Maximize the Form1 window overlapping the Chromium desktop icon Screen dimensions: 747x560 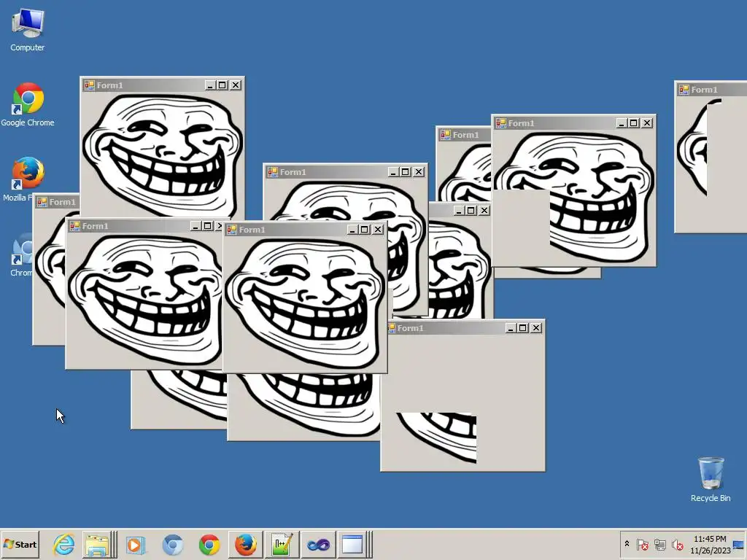click(x=207, y=226)
